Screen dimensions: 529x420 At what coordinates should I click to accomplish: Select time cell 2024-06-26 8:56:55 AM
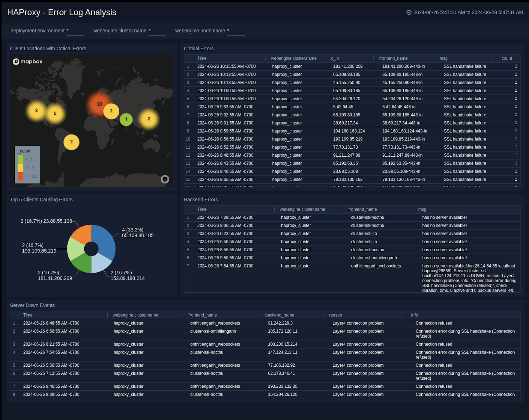pyautogui.click(x=225, y=139)
